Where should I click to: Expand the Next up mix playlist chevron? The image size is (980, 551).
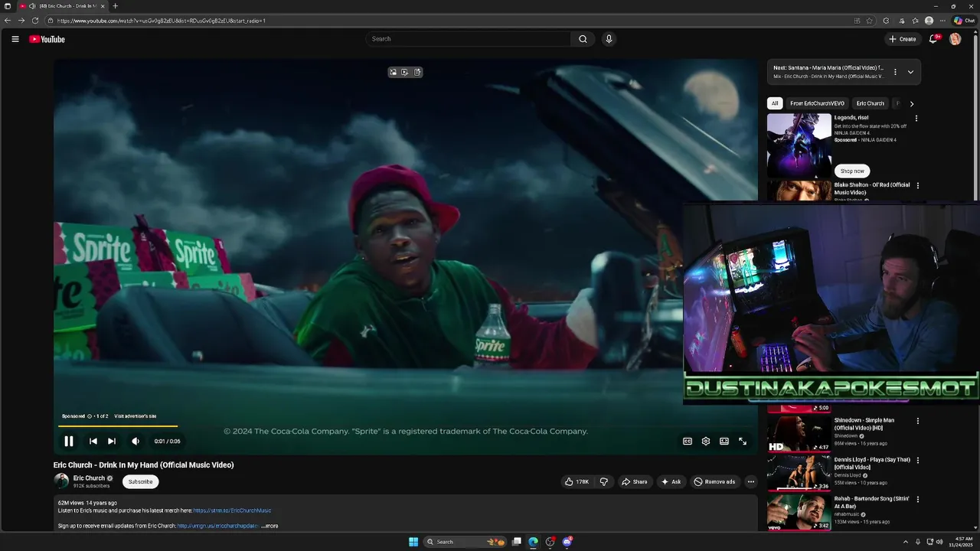pos(910,72)
